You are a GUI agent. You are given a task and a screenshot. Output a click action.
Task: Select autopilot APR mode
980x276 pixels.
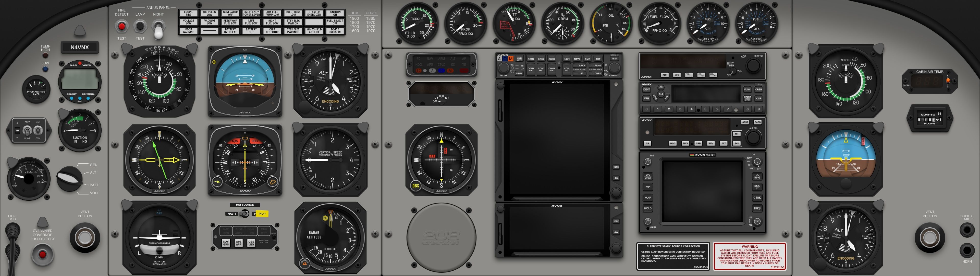click(x=698, y=143)
